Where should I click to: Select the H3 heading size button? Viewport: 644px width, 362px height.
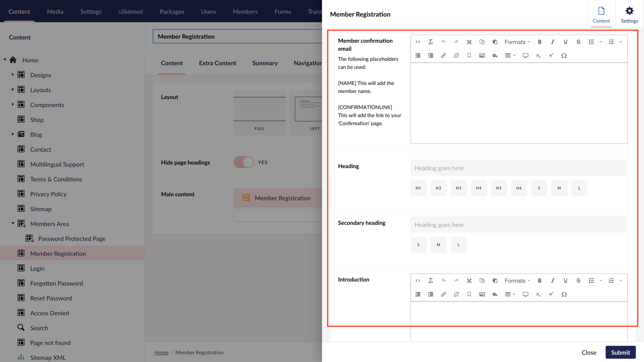[458, 188]
